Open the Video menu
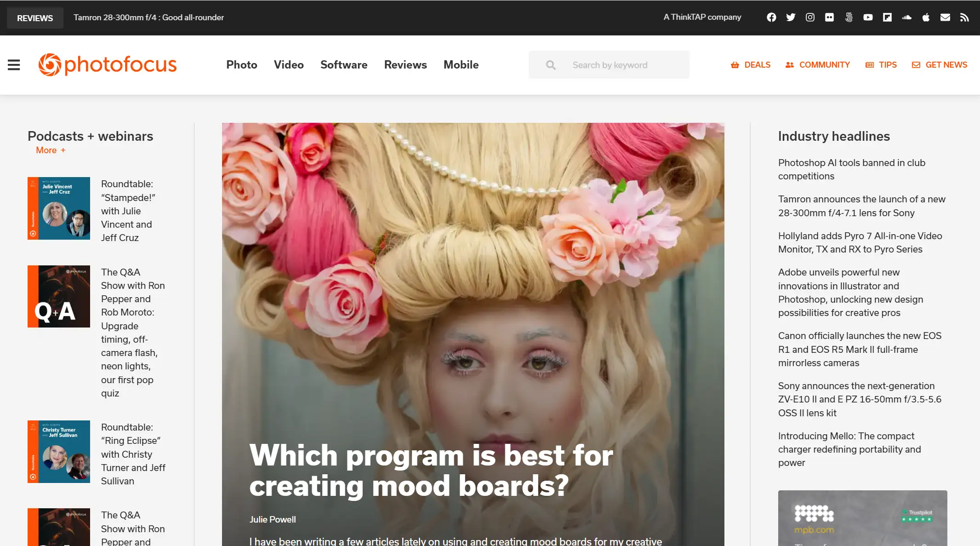This screenshot has height=546, width=980. pos(289,65)
